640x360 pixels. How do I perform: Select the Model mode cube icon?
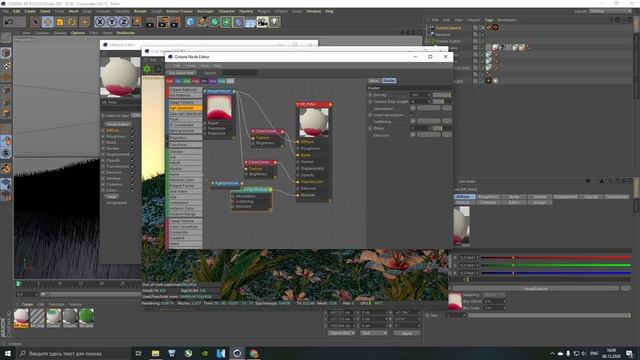pyautogui.click(x=6, y=53)
